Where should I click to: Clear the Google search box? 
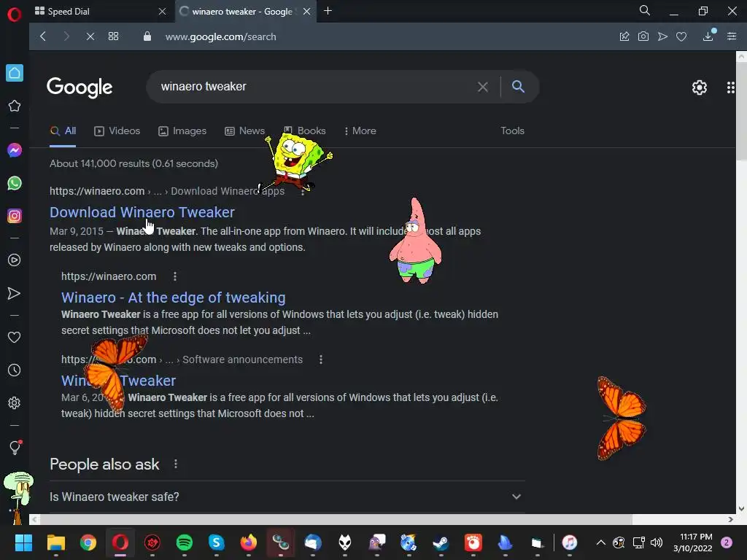pyautogui.click(x=483, y=87)
